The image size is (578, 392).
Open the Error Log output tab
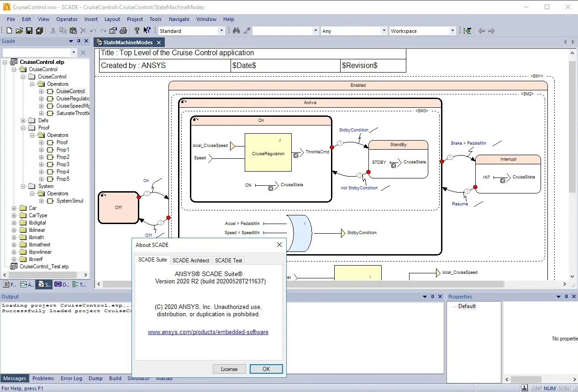pyautogui.click(x=72, y=378)
